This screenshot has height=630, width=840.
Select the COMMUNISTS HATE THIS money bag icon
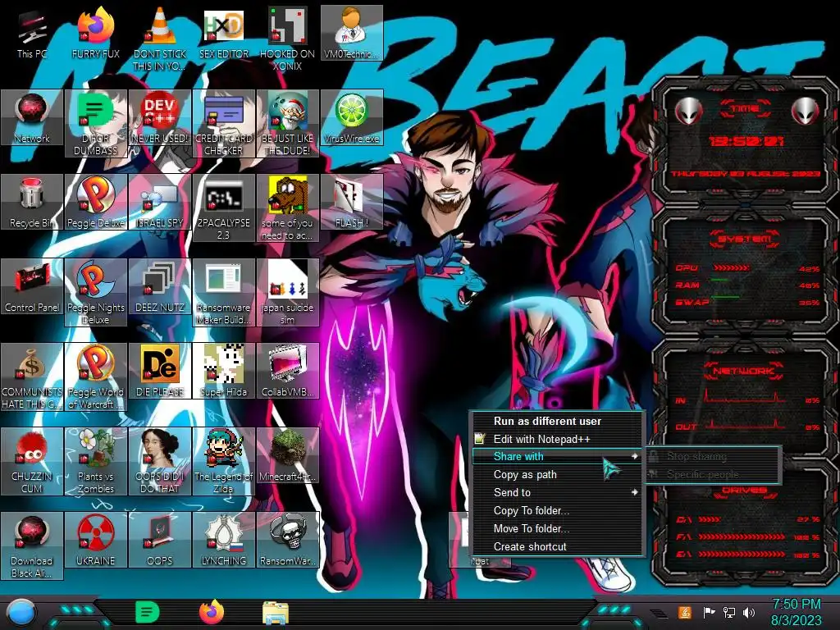[32, 377]
